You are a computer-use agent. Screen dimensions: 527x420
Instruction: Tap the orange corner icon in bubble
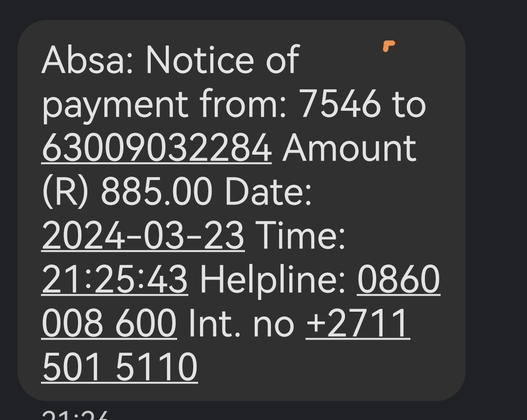(389, 46)
